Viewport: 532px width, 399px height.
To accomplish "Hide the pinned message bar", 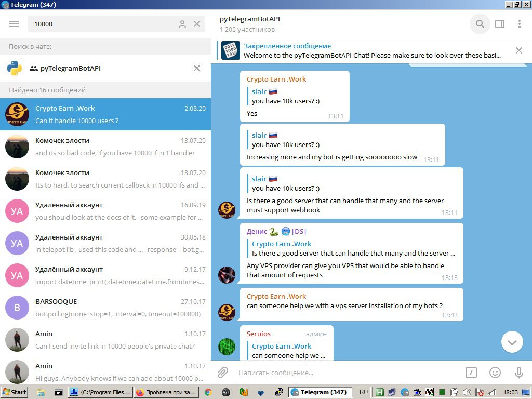I will point(519,50).
